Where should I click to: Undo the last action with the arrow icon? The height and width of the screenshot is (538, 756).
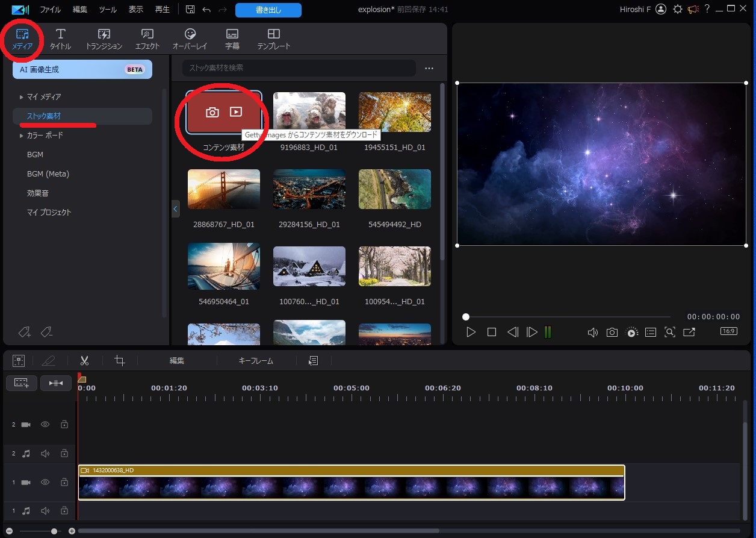tap(206, 10)
